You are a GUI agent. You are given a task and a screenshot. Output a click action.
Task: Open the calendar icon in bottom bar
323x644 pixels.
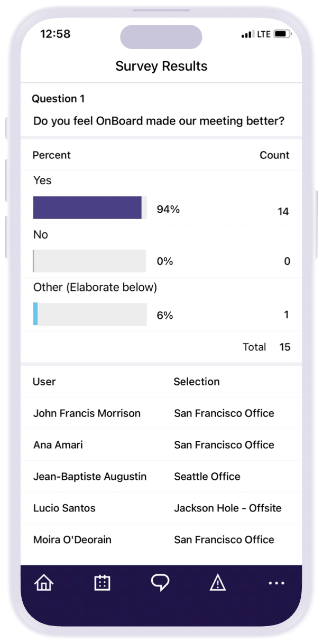102,583
